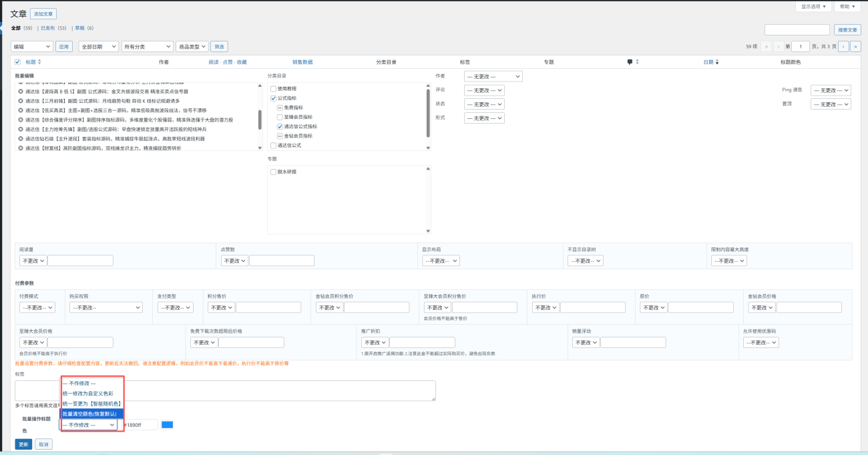Open the 状态 dropdown in bulk edit
Image resolution: width=868 pixels, height=455 pixels.
point(484,104)
